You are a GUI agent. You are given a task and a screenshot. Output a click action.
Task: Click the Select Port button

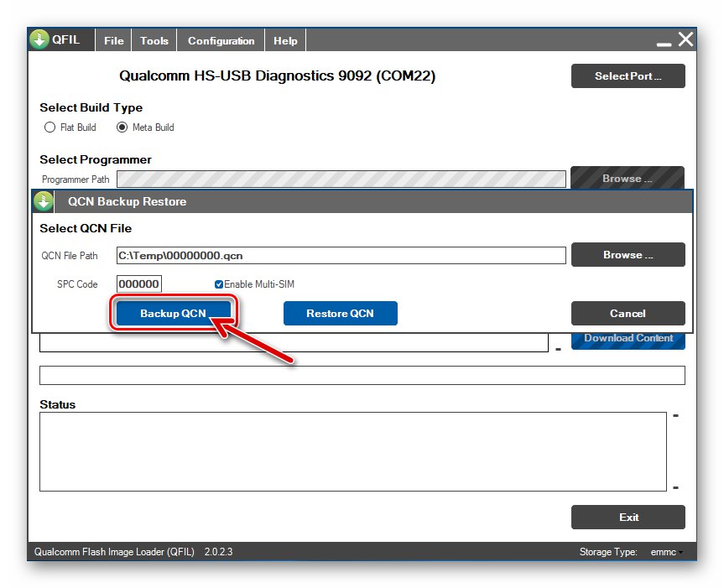tap(628, 75)
